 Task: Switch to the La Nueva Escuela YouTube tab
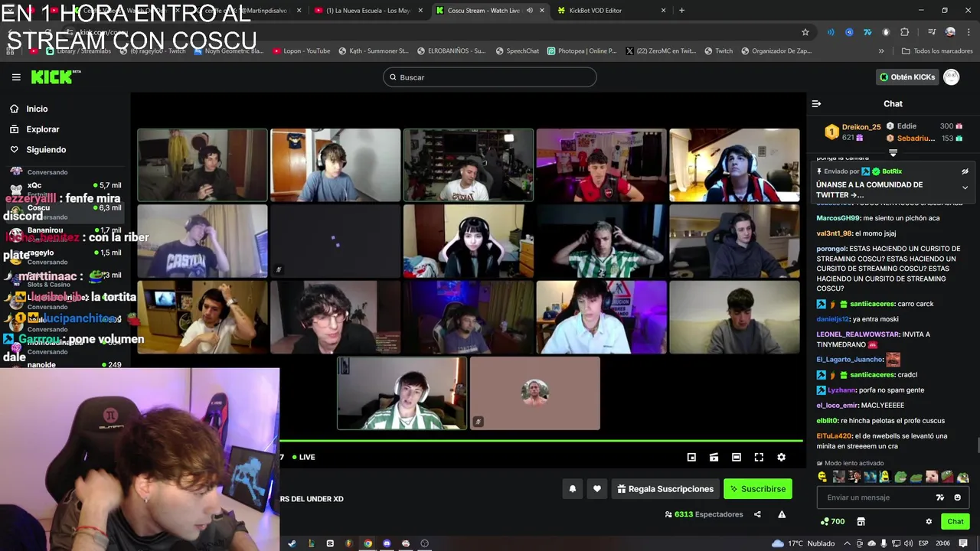click(x=369, y=11)
